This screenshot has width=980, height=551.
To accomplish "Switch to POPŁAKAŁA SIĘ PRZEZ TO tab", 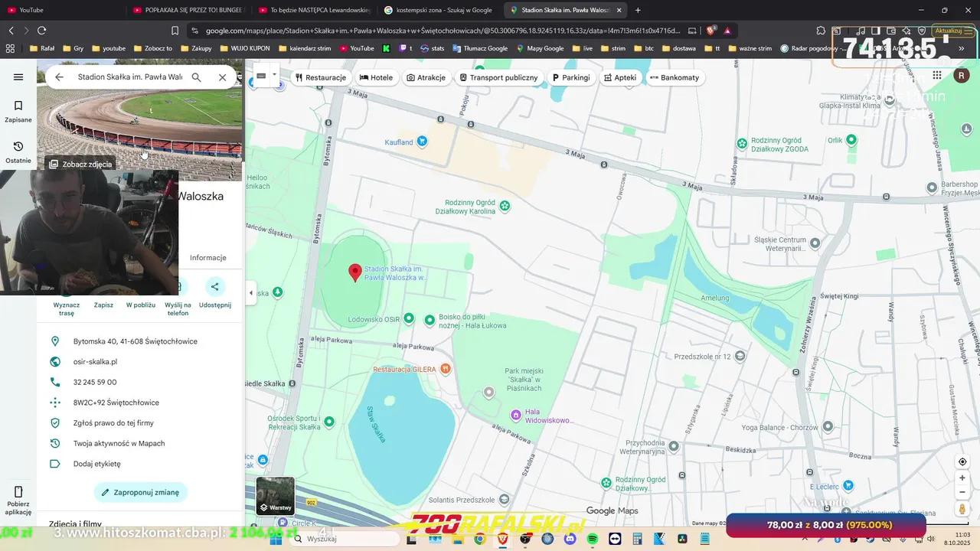I will [188, 10].
